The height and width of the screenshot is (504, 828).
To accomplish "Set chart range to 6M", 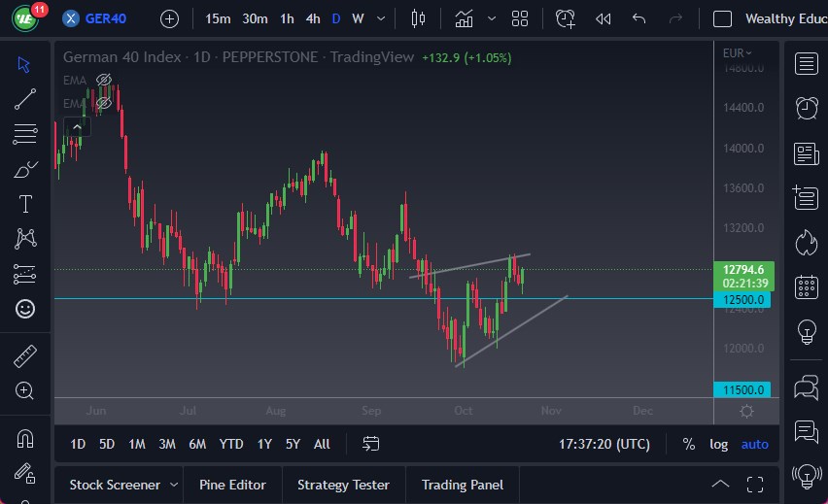I will [x=197, y=445].
